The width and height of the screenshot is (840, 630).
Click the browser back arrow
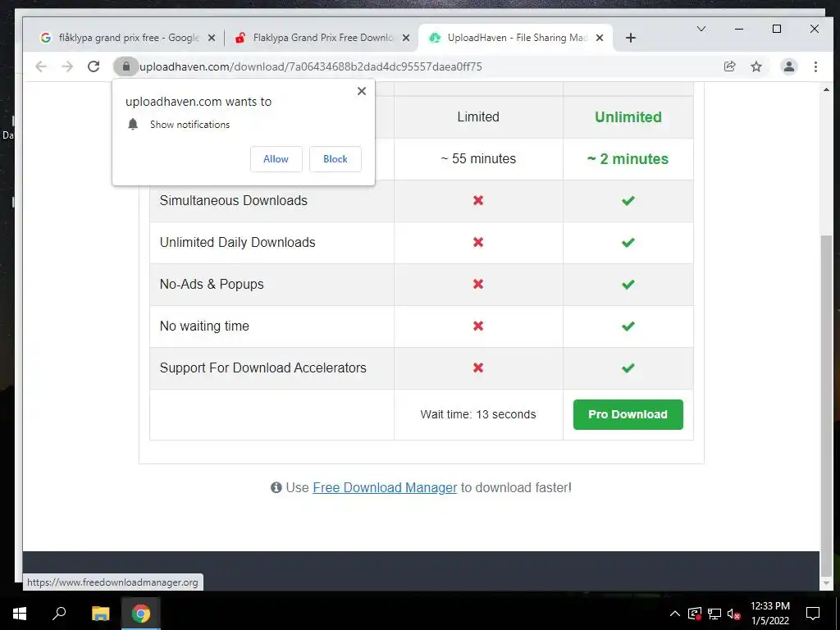tap(41, 66)
